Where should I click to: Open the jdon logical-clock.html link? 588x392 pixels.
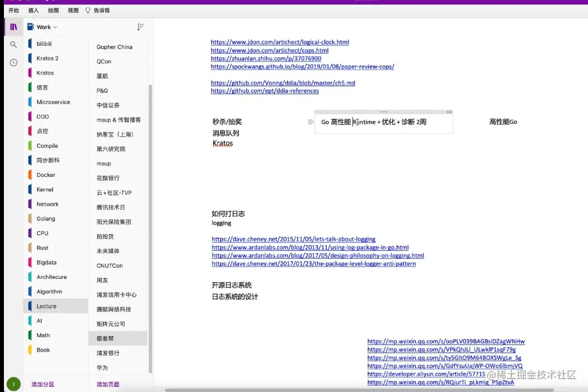[x=280, y=42]
